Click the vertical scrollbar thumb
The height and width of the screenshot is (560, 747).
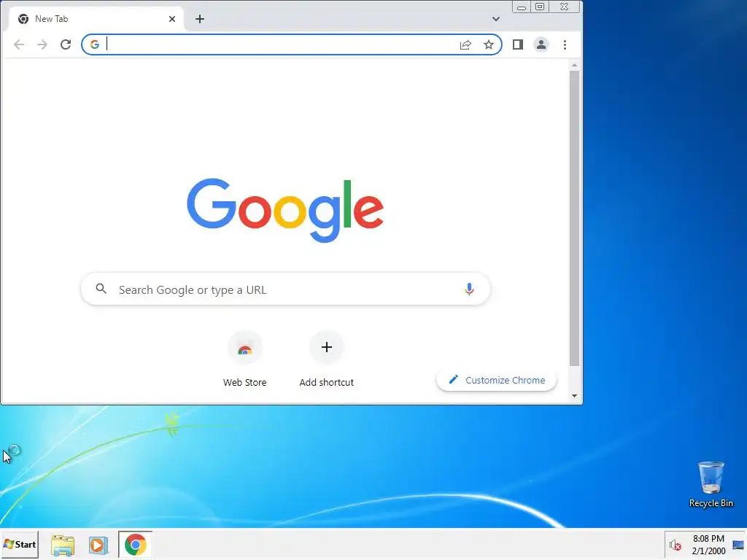click(x=575, y=219)
